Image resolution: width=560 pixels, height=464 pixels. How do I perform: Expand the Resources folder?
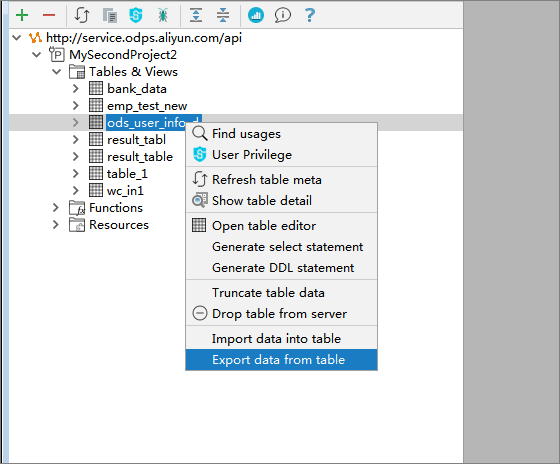(x=55, y=225)
